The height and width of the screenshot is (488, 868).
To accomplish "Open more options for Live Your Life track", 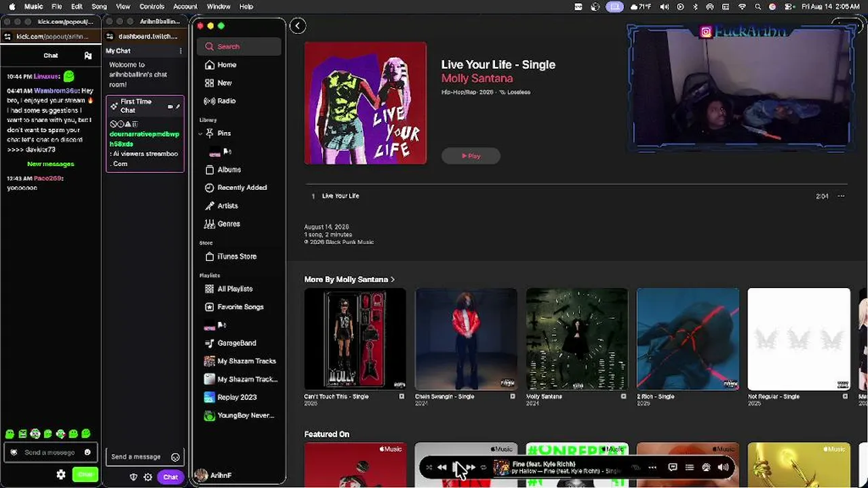I will (841, 196).
